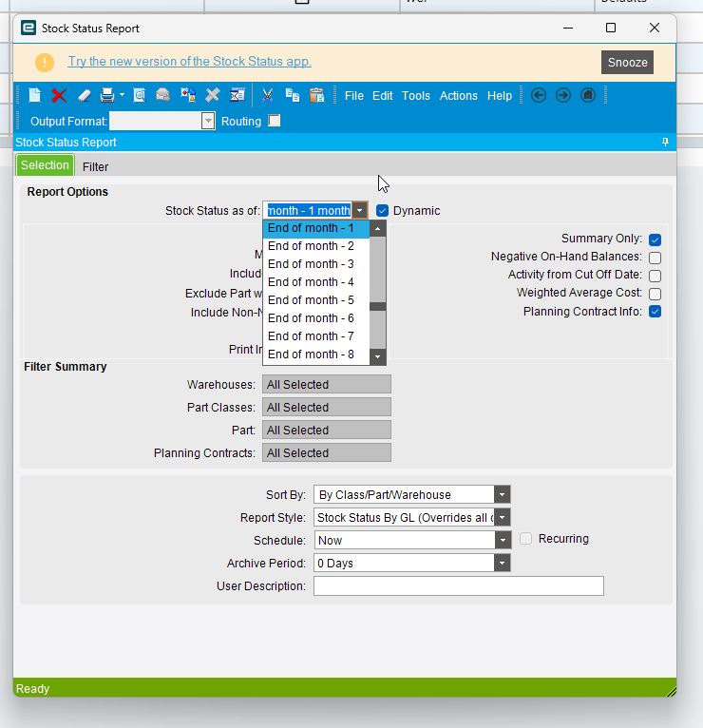Open the Output Format dropdown
The width and height of the screenshot is (703, 728).
point(208,122)
